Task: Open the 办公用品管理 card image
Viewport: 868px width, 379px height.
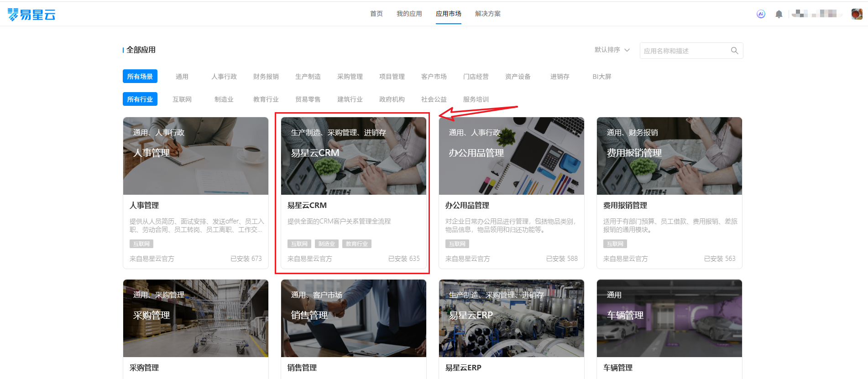Action: point(512,156)
